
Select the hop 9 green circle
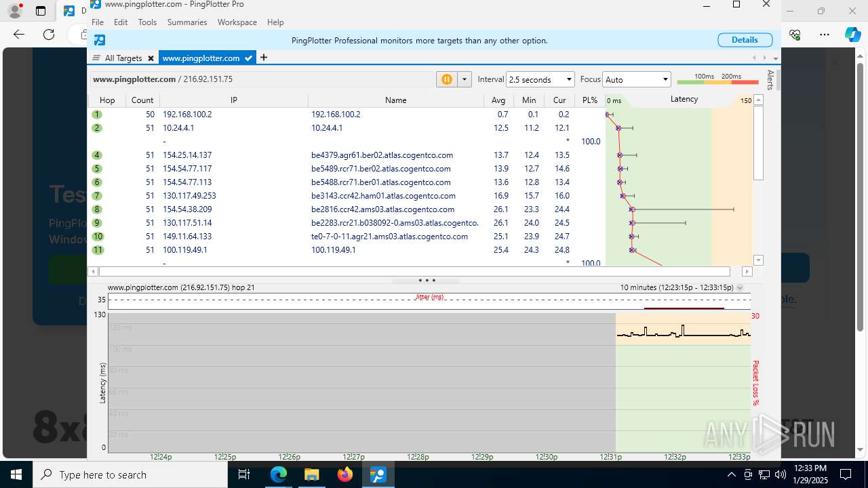[98, 223]
